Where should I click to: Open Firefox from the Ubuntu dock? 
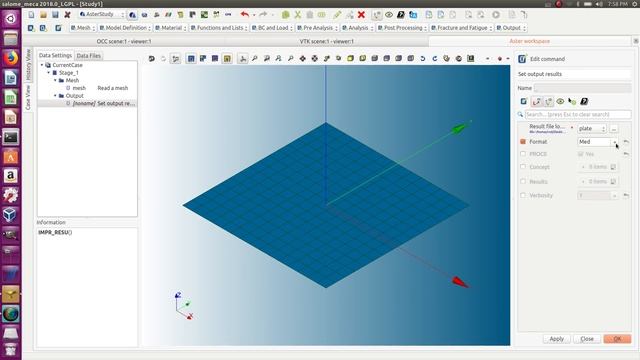(x=11, y=58)
